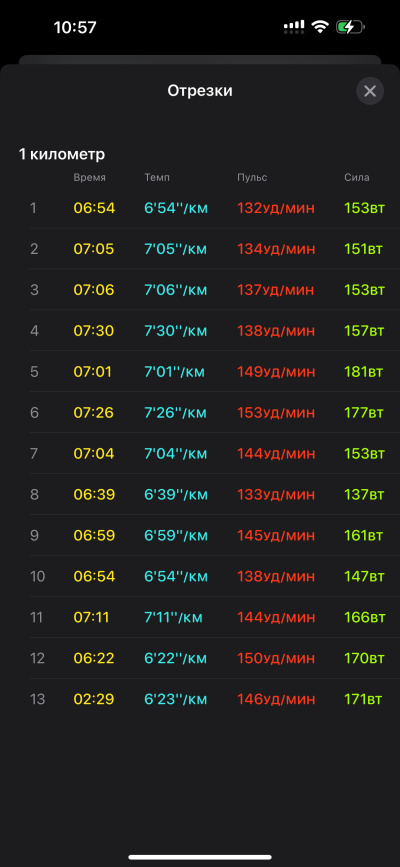400x867 pixels.
Task: Tap power 161вт in segment 9
Action: [364, 535]
